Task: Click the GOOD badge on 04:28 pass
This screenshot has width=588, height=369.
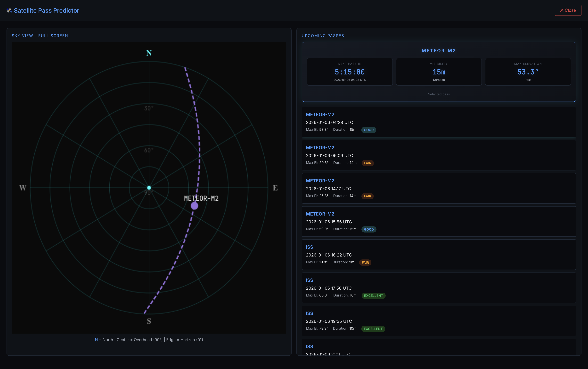Action: tap(369, 130)
